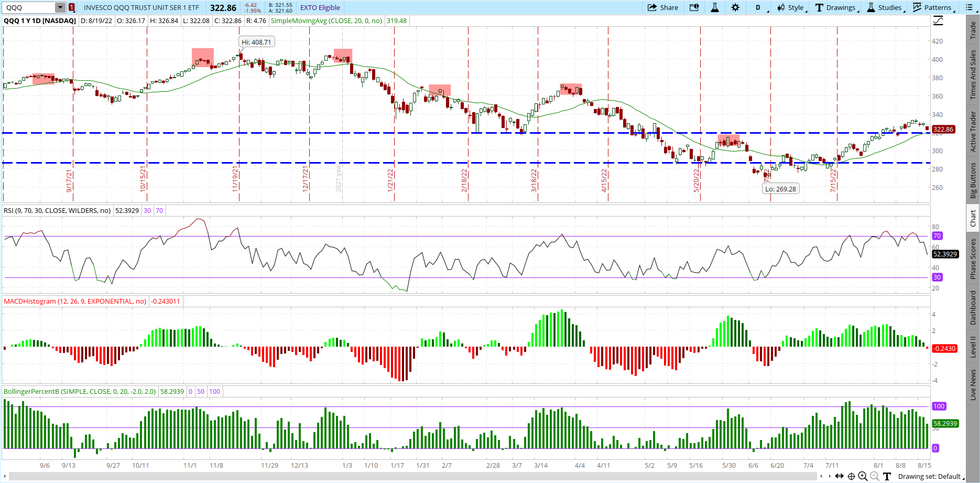Toggle the price axis scale icon
Viewport: 980px width, 483px height.
pyautogui.click(x=938, y=21)
